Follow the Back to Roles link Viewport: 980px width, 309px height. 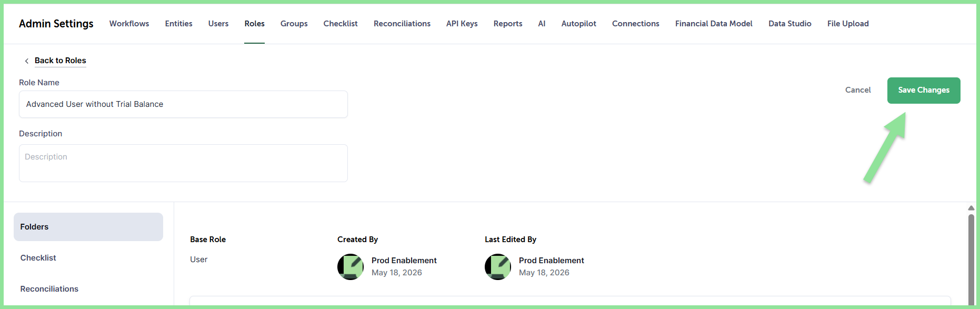[x=61, y=61]
